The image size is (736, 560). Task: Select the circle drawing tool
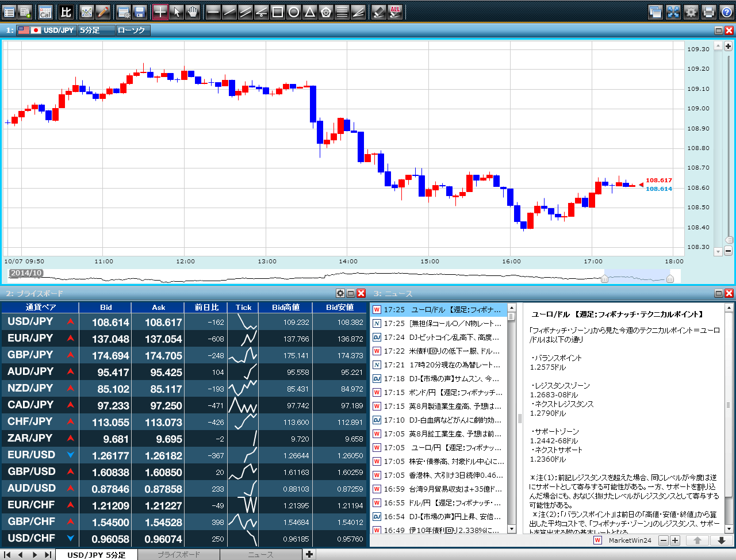pyautogui.click(x=294, y=11)
